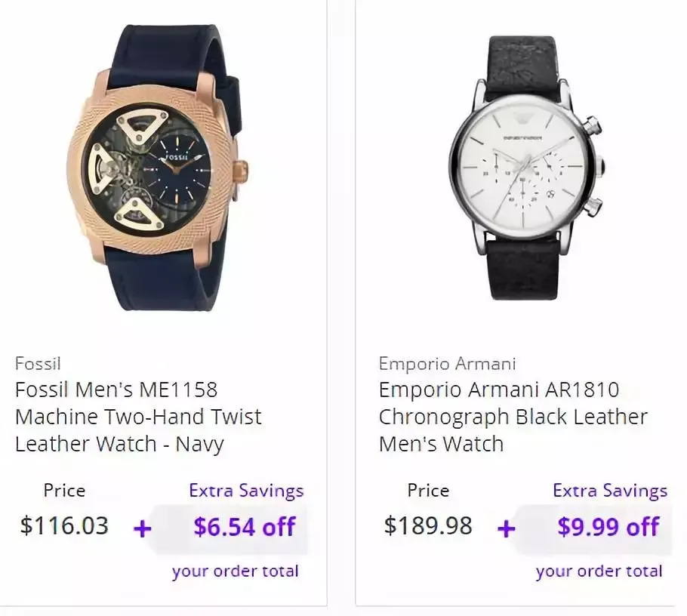Click the $116.03 price of Fossil watch

coord(64,525)
